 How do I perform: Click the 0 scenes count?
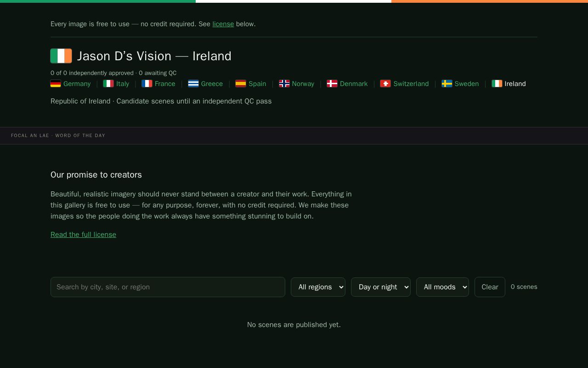click(524, 287)
